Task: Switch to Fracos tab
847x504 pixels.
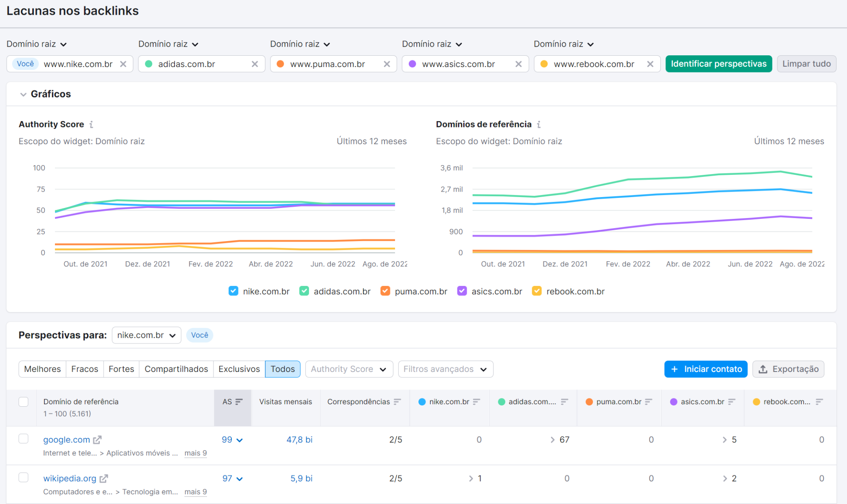Action: coord(85,369)
